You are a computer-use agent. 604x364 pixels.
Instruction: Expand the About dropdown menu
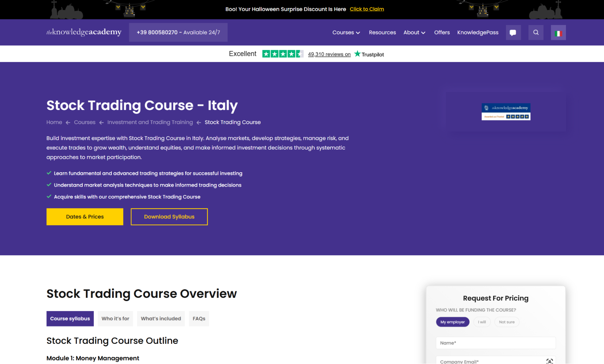[x=414, y=32]
